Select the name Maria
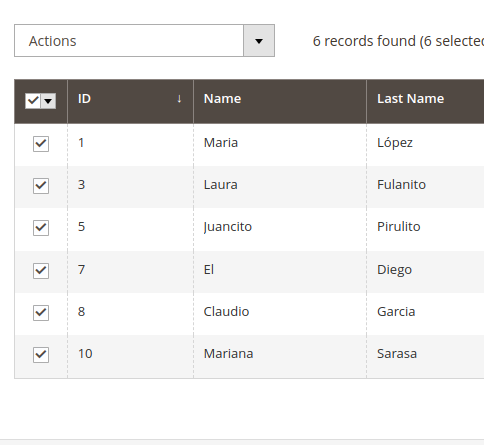This screenshot has width=484, height=445. coord(221,143)
